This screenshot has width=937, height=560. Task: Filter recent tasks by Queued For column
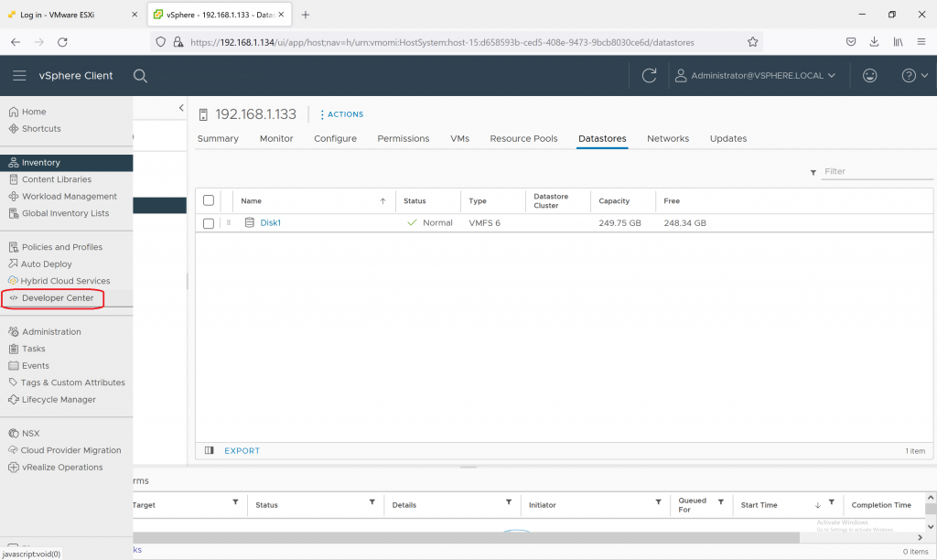721,502
